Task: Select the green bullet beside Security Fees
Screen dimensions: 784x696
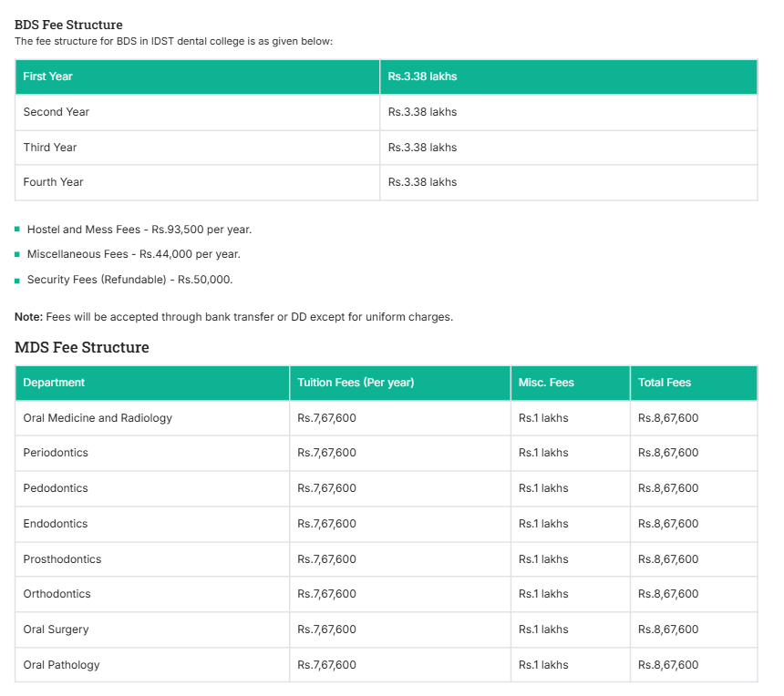Action: [x=16, y=280]
